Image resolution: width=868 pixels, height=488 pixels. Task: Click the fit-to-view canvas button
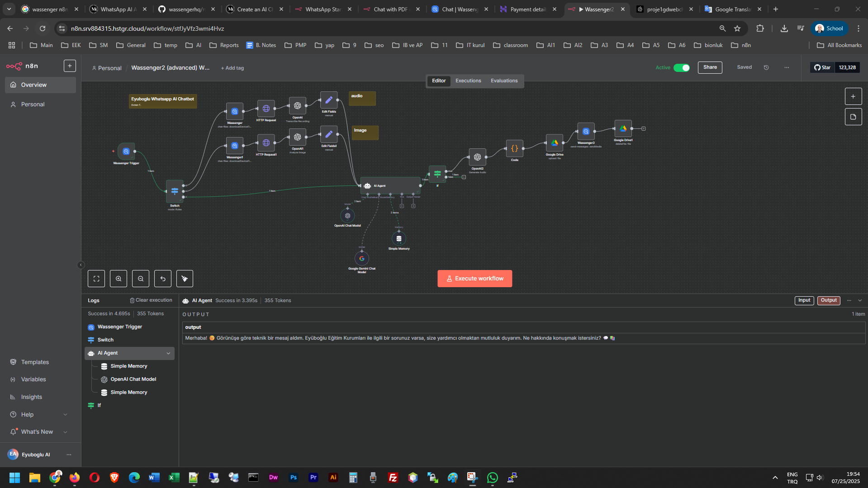[96, 279]
